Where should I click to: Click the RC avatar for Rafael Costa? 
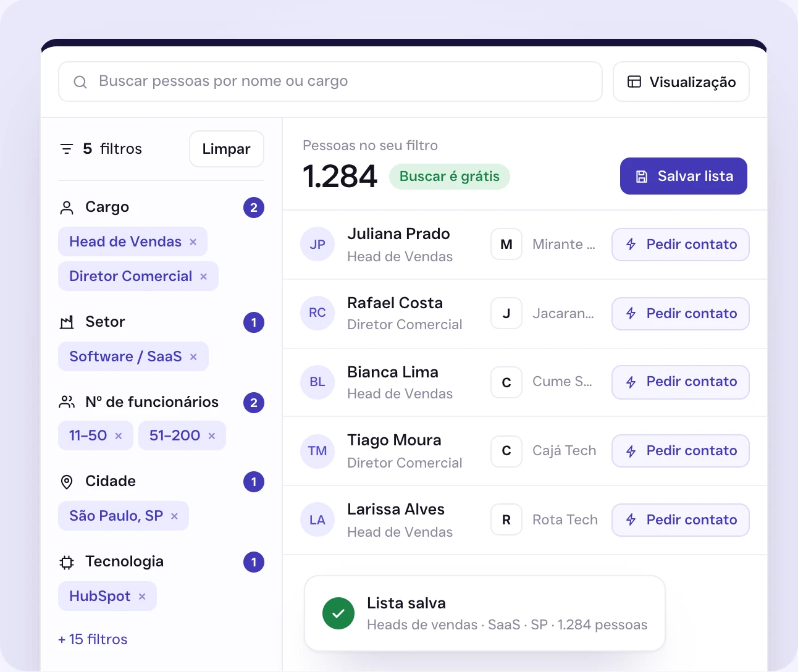[x=317, y=313]
